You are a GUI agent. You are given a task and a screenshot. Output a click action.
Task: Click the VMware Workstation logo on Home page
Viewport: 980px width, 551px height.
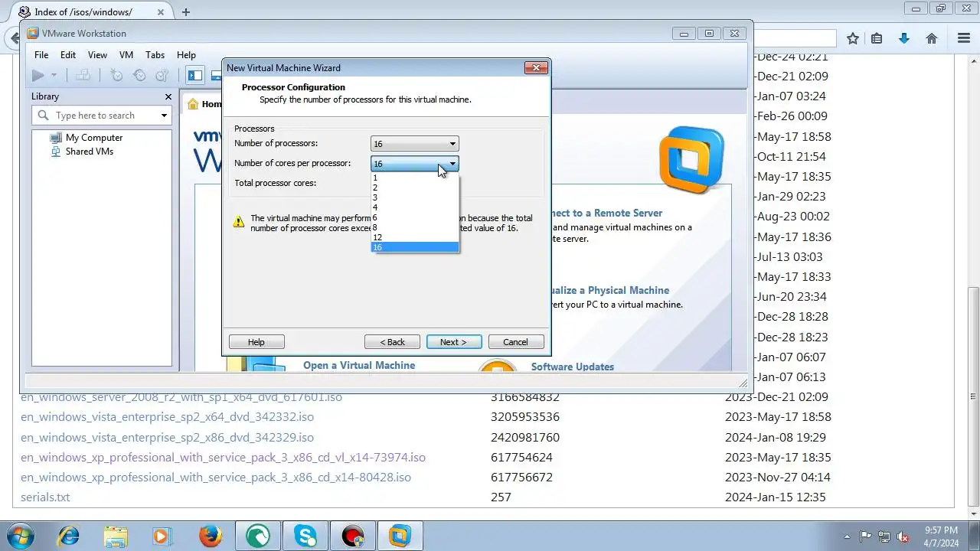(691, 160)
